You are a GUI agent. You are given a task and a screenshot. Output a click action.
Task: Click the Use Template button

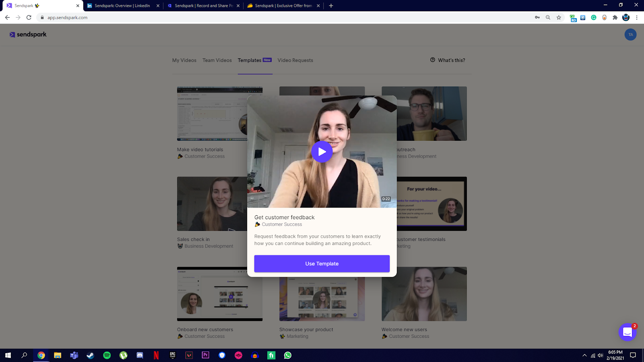pos(322,263)
